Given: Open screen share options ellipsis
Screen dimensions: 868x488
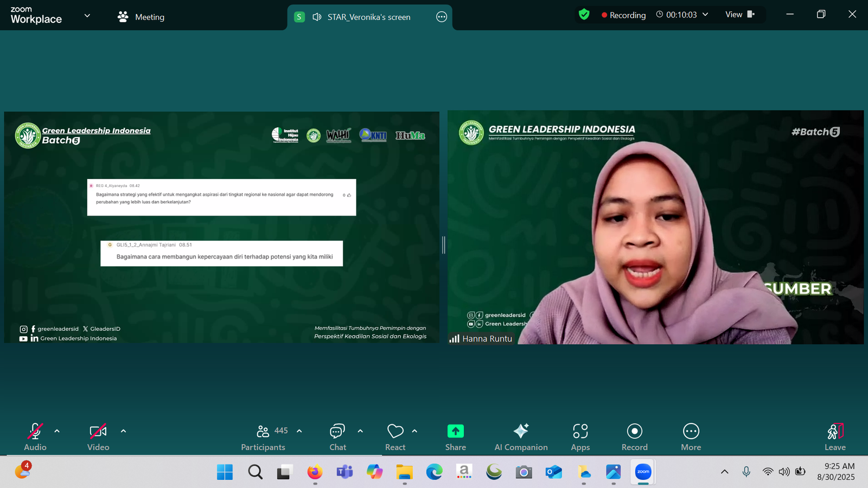Looking at the screenshot, I should (x=442, y=17).
